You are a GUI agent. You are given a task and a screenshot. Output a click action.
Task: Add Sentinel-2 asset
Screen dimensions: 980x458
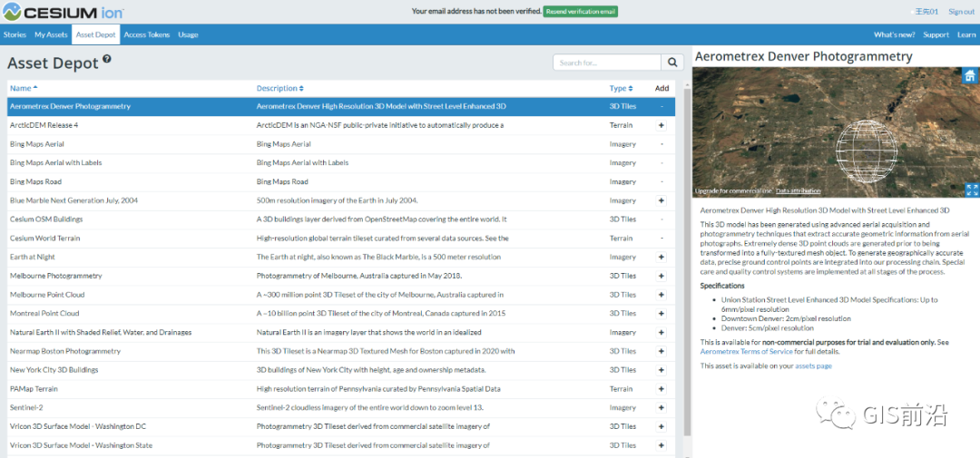pyautogui.click(x=661, y=407)
